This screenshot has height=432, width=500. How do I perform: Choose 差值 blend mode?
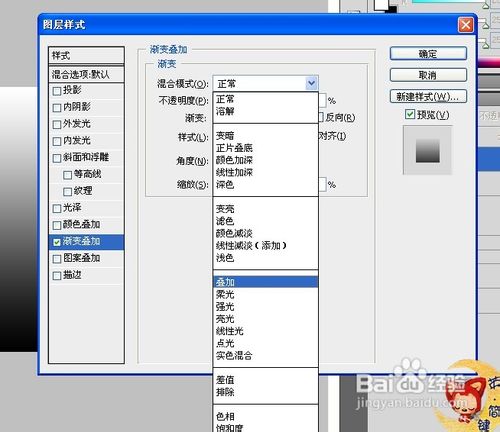tap(266, 380)
